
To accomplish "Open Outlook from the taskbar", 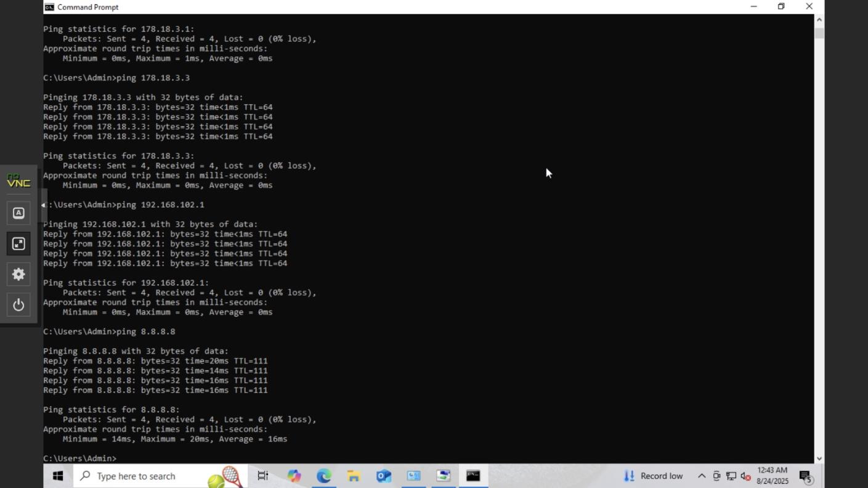I will [x=383, y=475].
